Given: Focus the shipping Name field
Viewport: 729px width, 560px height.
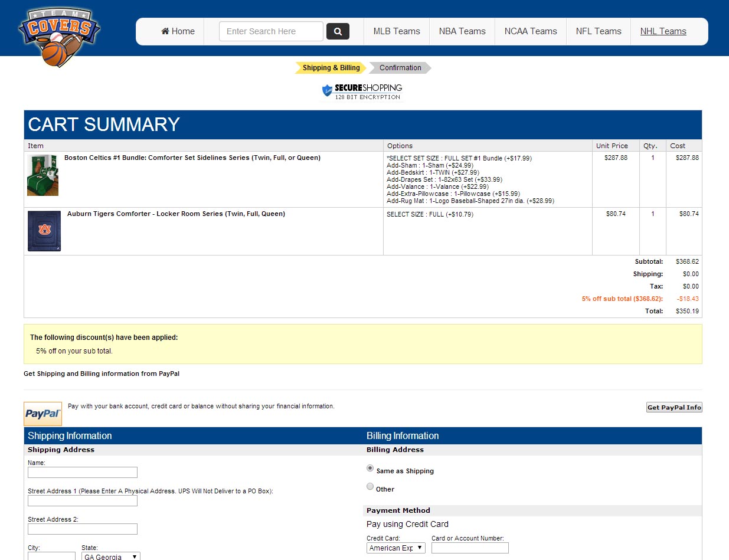Looking at the screenshot, I should pos(83,472).
